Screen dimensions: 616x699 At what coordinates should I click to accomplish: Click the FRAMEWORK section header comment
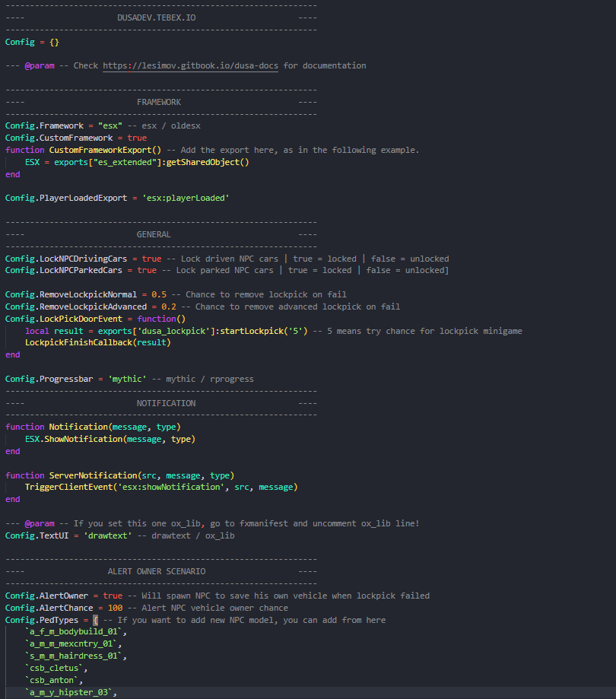(159, 102)
